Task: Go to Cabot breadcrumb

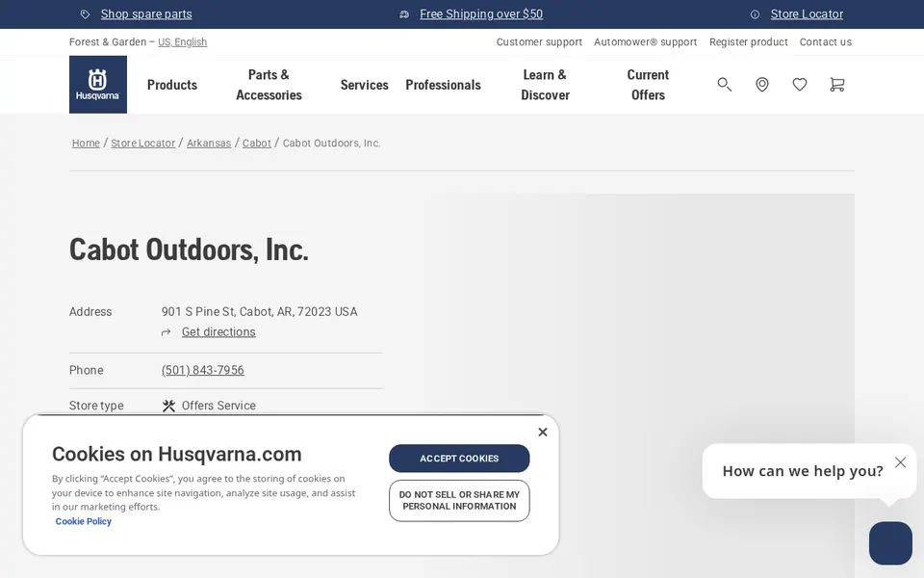Action: click(257, 144)
